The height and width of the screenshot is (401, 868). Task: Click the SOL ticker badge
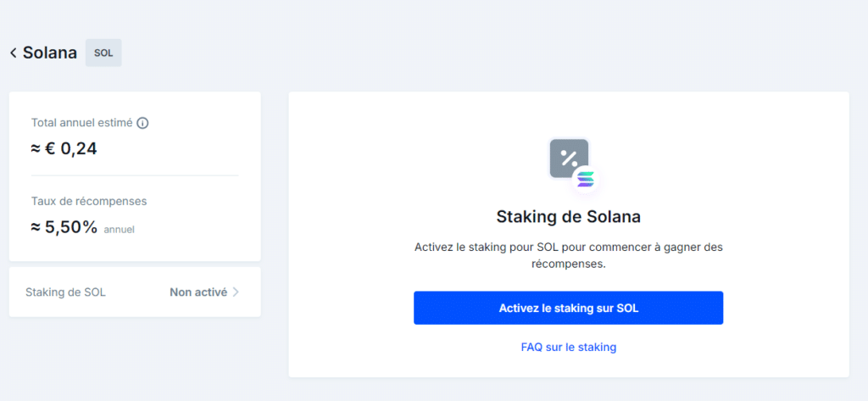point(103,53)
